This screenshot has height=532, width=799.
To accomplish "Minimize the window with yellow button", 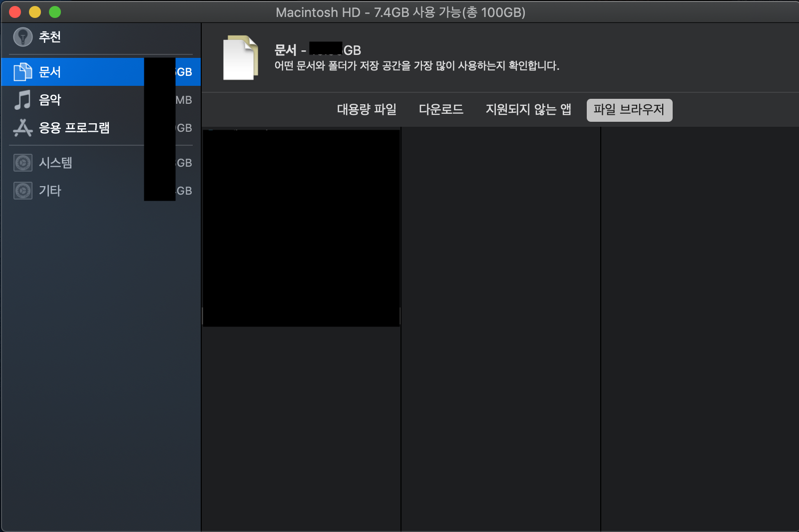I will 35,12.
